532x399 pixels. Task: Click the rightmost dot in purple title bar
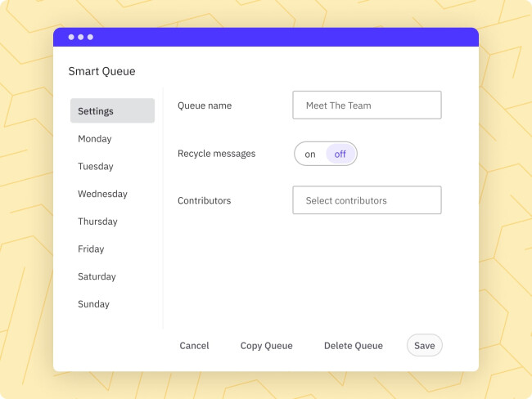[90, 38]
